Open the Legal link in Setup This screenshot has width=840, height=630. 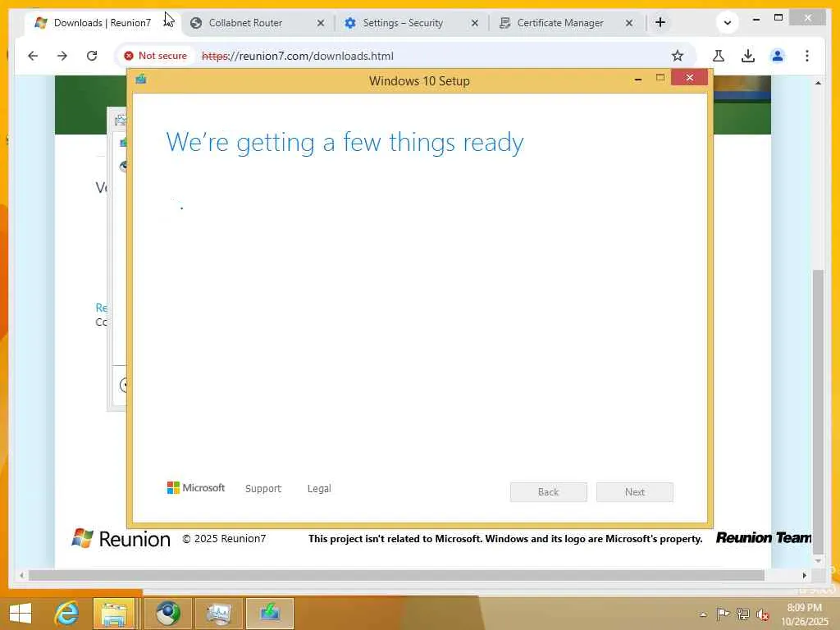point(319,489)
